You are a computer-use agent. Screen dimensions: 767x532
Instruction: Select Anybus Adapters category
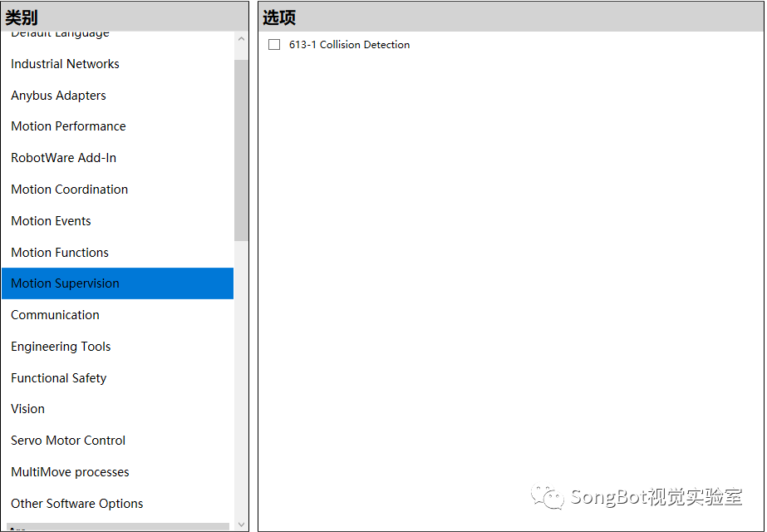click(x=117, y=96)
